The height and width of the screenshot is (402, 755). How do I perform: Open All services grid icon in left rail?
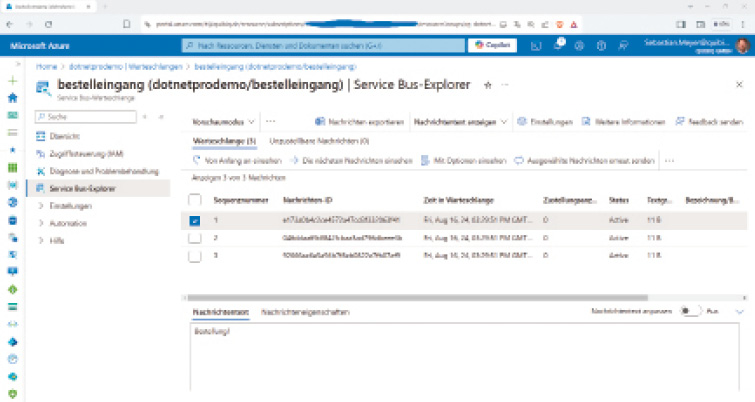(13, 167)
